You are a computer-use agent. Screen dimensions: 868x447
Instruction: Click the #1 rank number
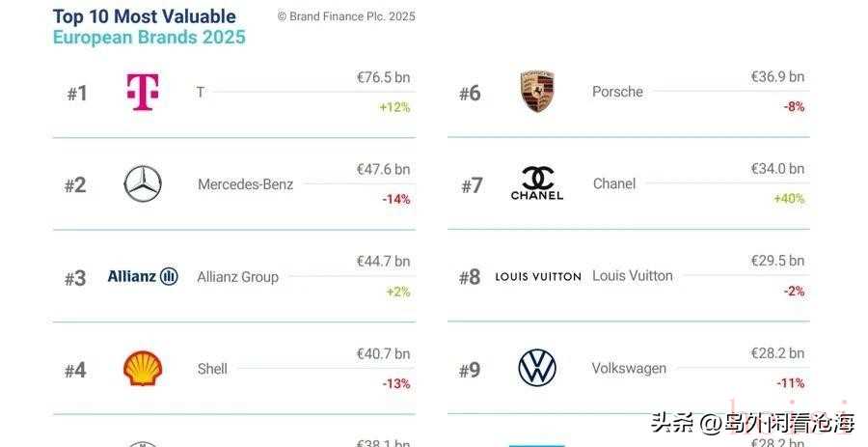click(x=77, y=94)
